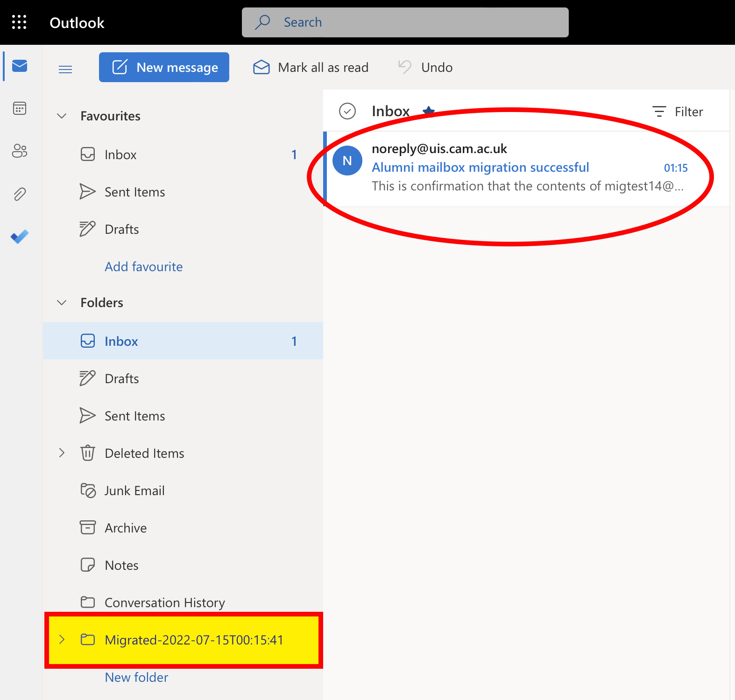Open the app launcher grid icon
This screenshot has height=700, width=735.
pyautogui.click(x=19, y=22)
